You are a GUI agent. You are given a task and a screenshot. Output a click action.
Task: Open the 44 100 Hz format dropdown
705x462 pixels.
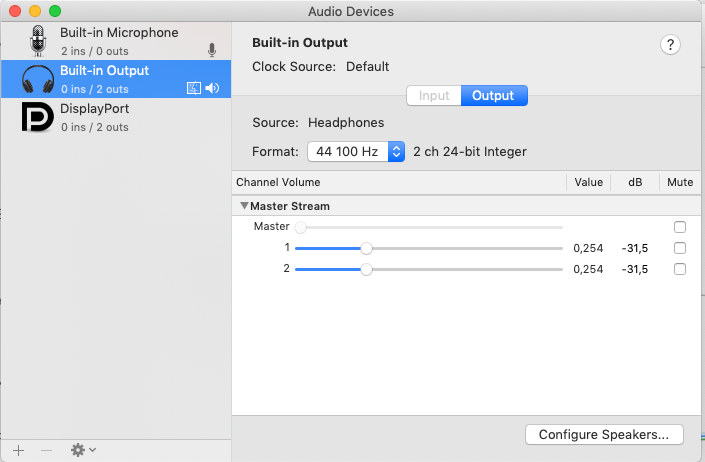pos(355,152)
